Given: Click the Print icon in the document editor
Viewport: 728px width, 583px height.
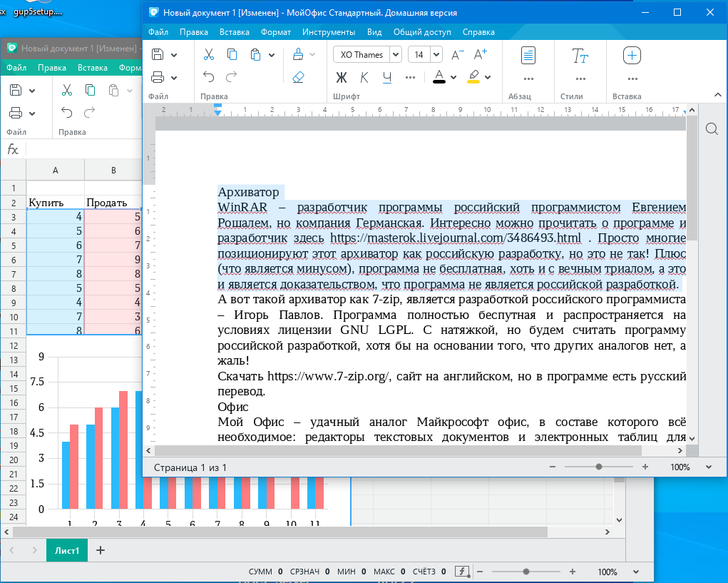Looking at the screenshot, I should pyautogui.click(x=158, y=77).
